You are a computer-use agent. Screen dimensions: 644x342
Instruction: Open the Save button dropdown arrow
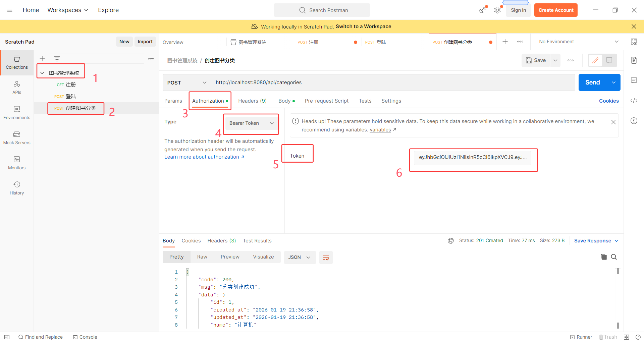(555, 60)
